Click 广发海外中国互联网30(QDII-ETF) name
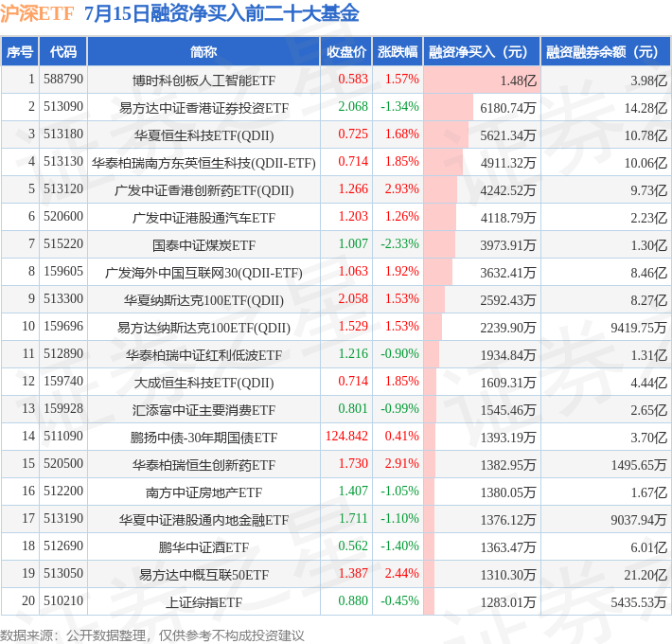 [203, 272]
